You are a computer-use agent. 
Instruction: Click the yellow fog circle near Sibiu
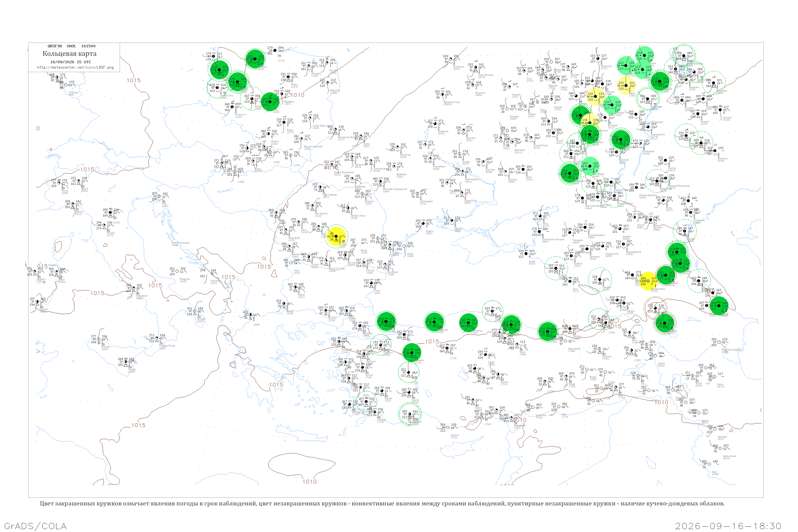point(336,236)
